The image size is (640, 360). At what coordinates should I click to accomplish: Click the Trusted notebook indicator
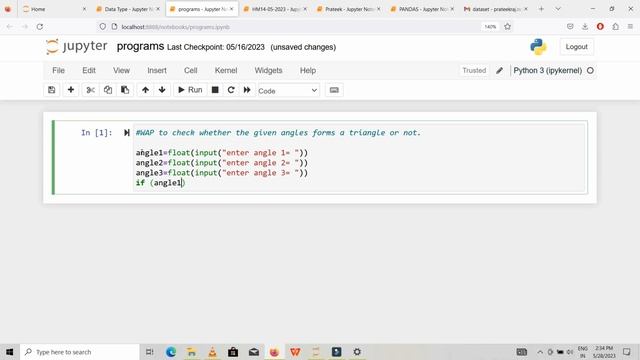click(474, 71)
